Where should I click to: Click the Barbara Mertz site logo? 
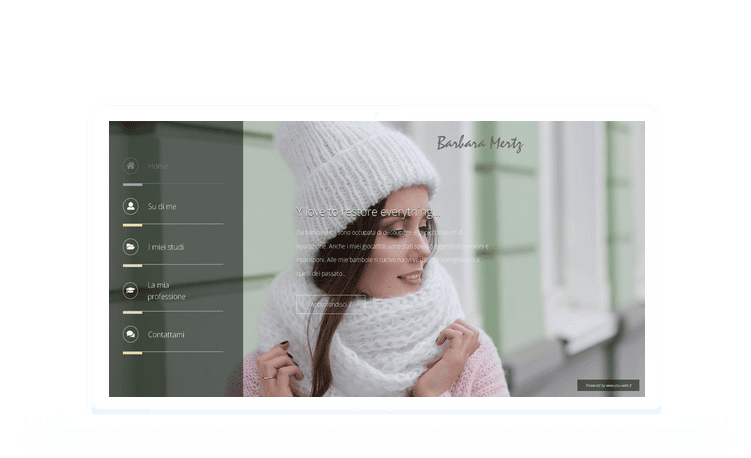pyautogui.click(x=479, y=143)
